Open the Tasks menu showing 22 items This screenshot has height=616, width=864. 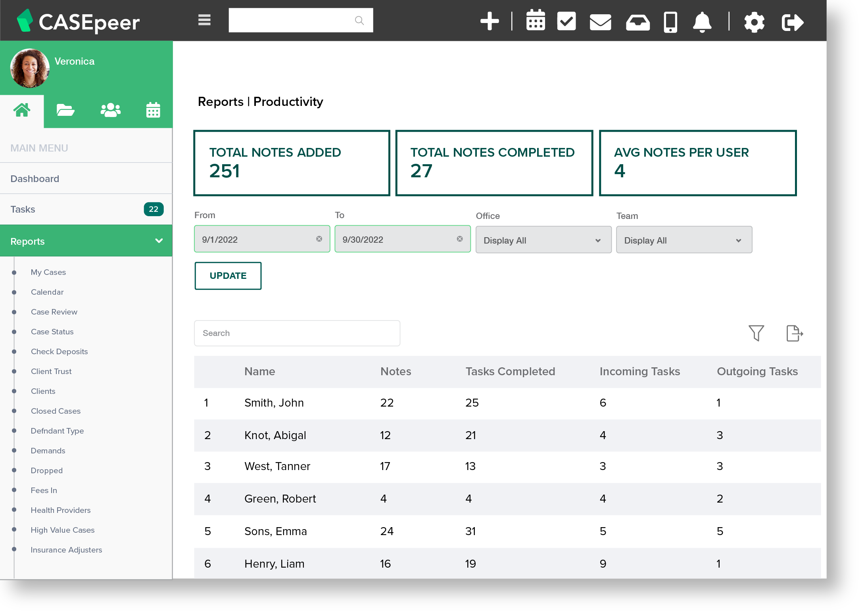pyautogui.click(x=79, y=209)
